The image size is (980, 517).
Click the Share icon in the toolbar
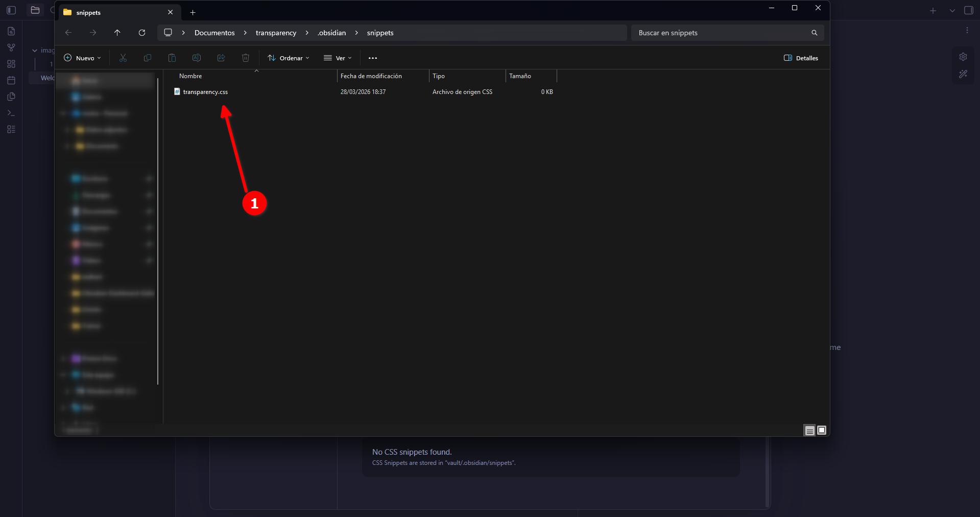coord(221,58)
